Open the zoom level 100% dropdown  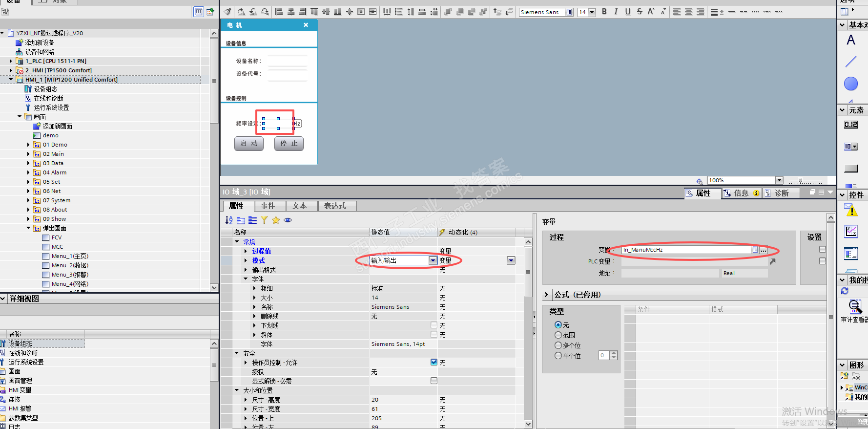[x=779, y=180]
